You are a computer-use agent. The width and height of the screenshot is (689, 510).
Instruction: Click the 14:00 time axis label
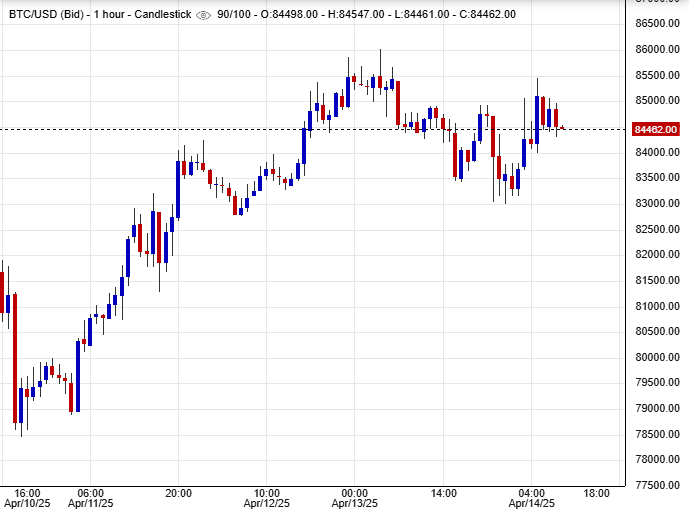click(444, 493)
